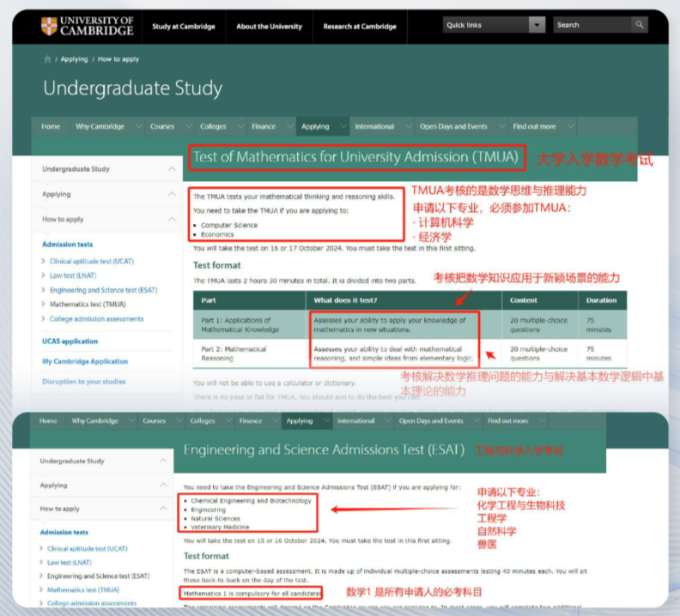Collapse lower sidebar How to apply chevron

163,508
